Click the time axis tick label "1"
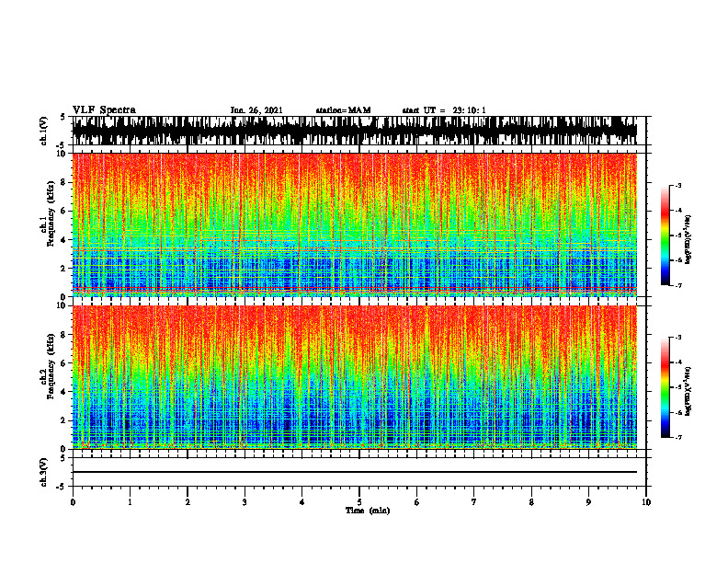The width and height of the screenshot is (728, 563). [130, 502]
